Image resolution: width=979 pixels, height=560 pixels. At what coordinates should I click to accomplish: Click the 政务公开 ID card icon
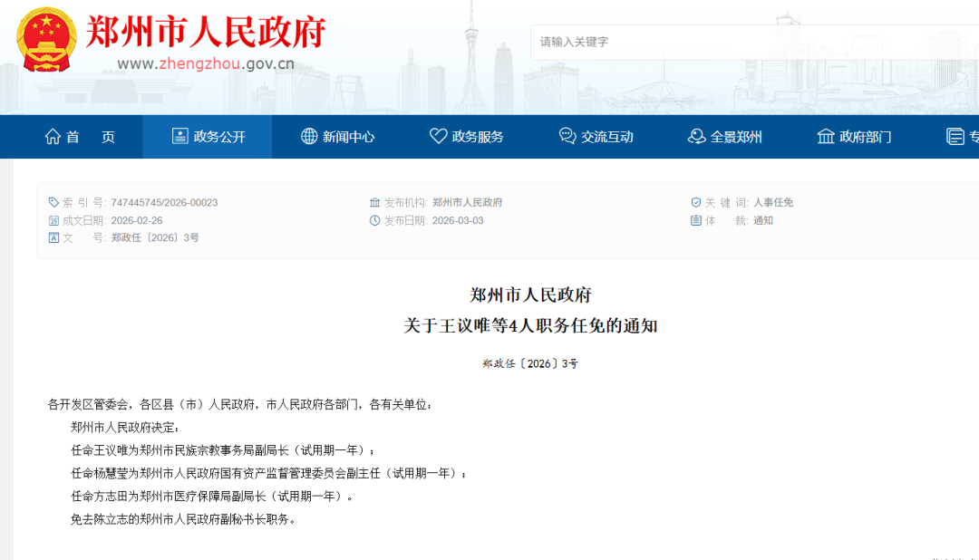click(x=179, y=137)
